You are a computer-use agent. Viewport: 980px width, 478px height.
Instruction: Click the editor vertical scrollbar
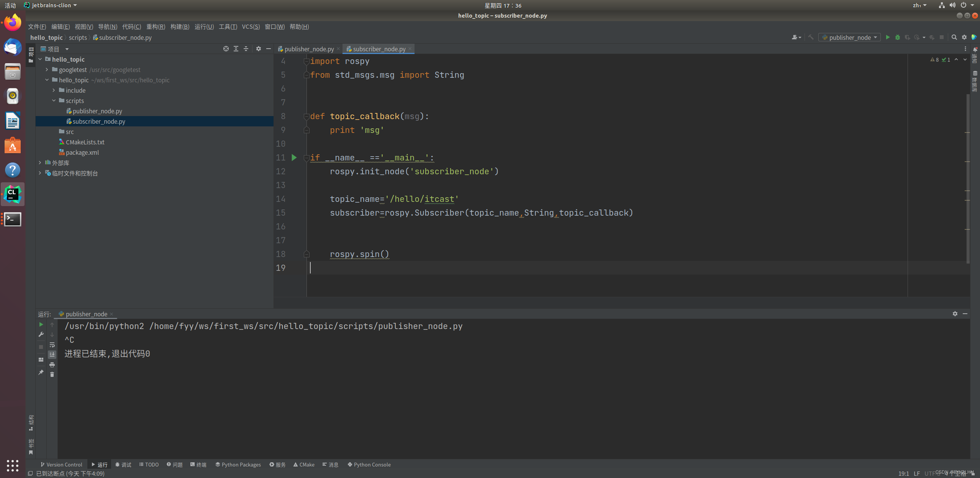pos(968,176)
